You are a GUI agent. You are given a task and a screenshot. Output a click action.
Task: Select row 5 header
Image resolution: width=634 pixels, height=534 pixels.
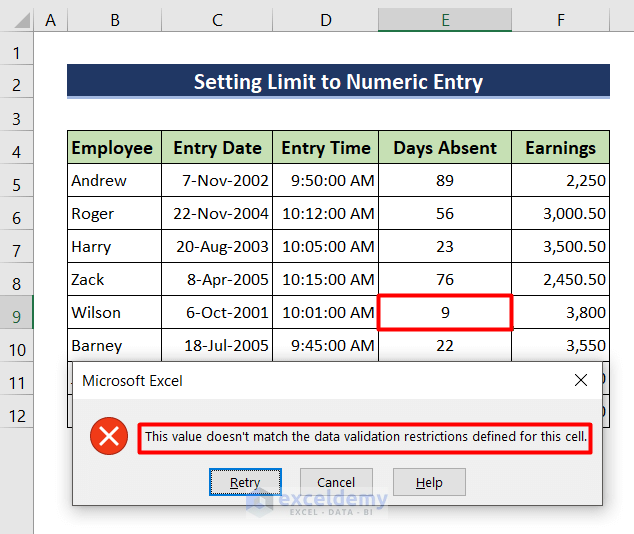17,181
